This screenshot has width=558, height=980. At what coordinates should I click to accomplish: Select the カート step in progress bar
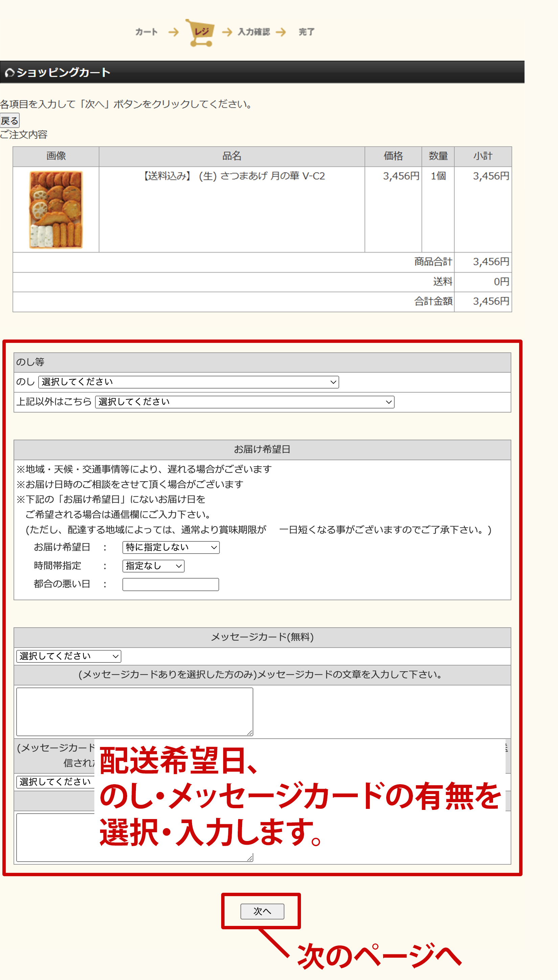point(146,32)
